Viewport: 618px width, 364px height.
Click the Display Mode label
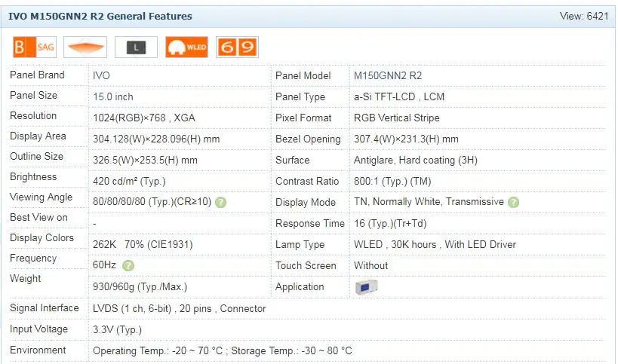306,203
